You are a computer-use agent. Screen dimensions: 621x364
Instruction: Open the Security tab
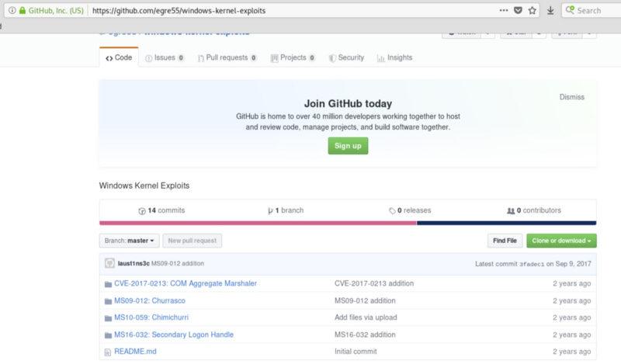(x=346, y=58)
